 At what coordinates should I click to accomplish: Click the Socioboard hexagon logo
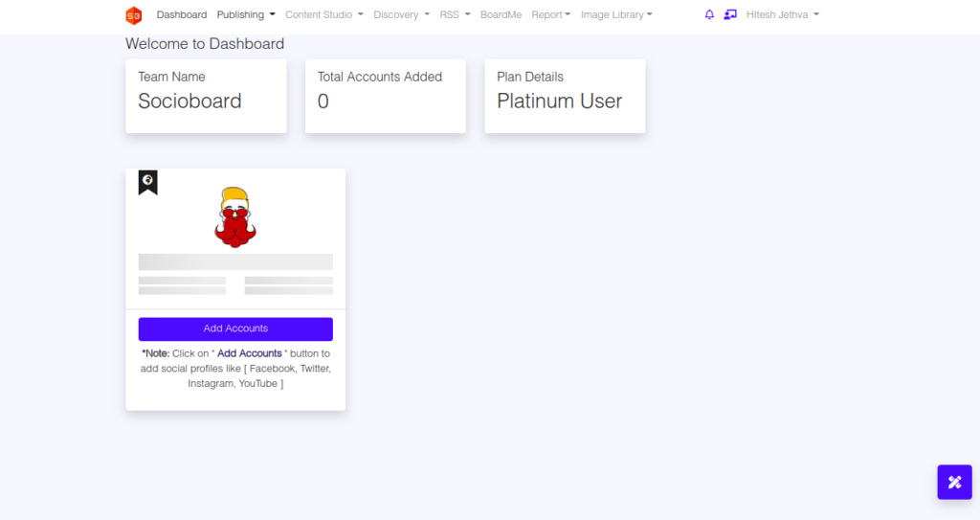pyautogui.click(x=134, y=15)
